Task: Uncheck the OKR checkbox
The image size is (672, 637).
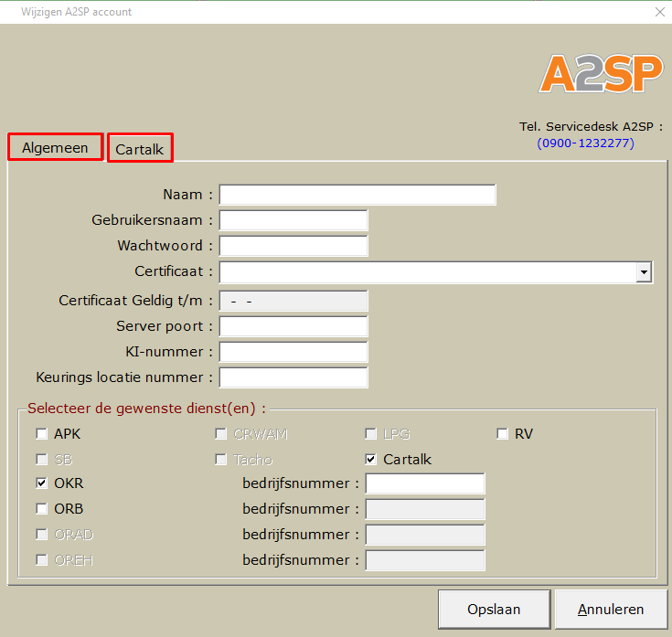Action: click(x=41, y=483)
